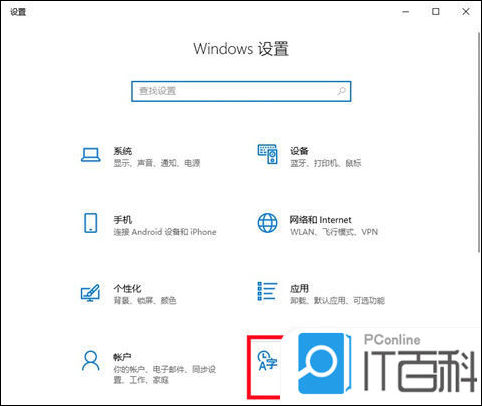Minimize the 设置 window
Image resolution: width=482 pixels, height=406 pixels.
406,12
